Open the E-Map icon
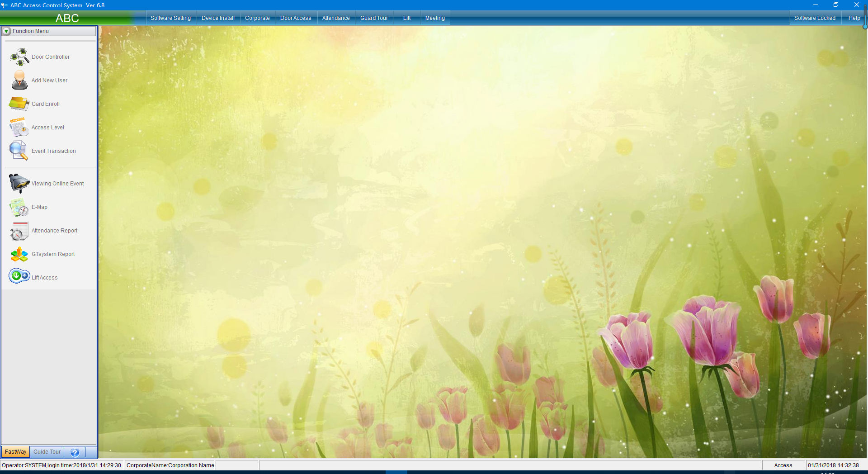 tap(19, 207)
